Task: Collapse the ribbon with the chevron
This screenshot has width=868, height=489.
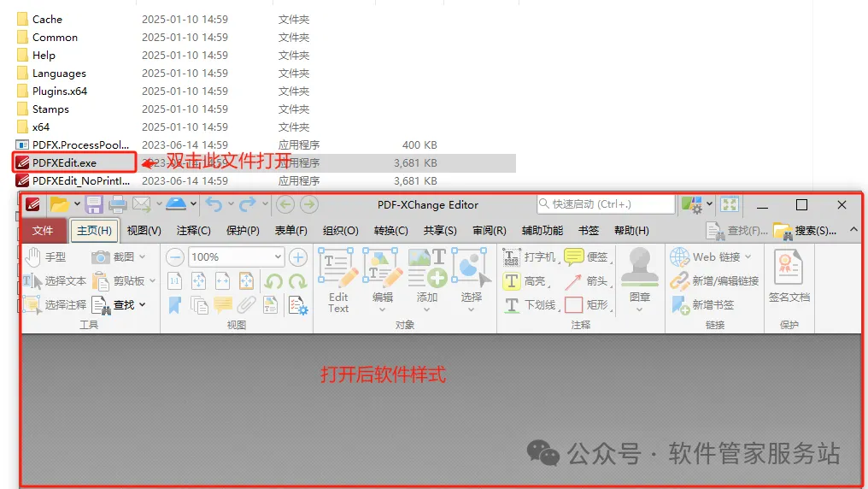Action: (853, 229)
